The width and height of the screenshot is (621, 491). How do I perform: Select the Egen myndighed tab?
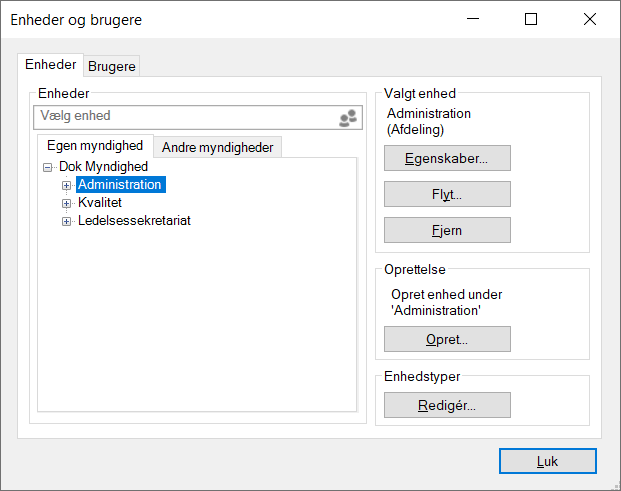point(95,146)
